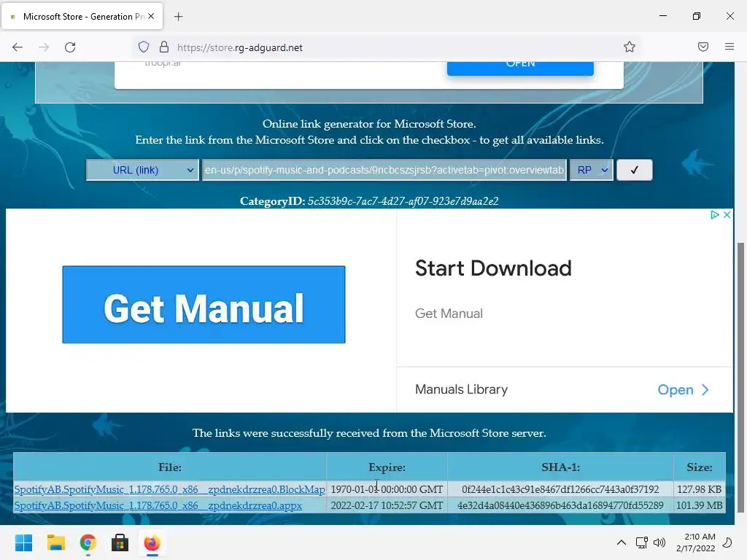This screenshot has height=560, width=747.
Task: Go back with the browser back arrow
Action: (x=18, y=47)
